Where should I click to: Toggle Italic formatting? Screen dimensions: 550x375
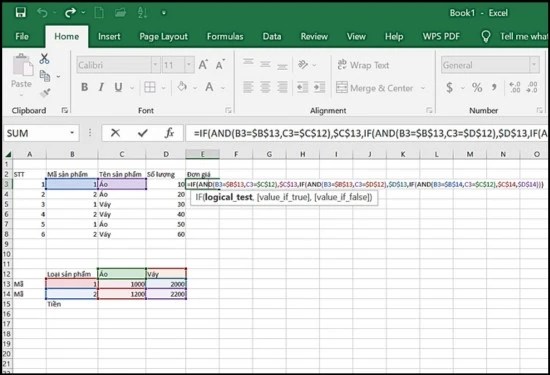coord(101,87)
